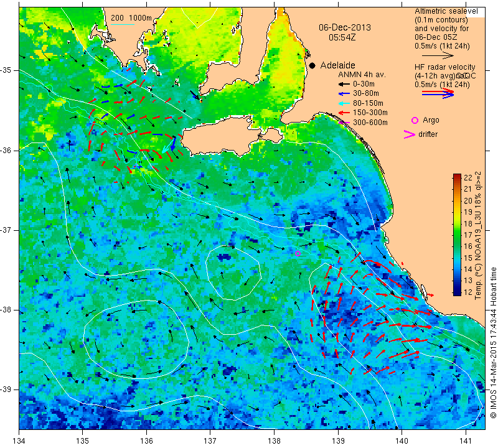498x448 pixels.
Task: Click the '30-80m' legend label
Action: pos(366,93)
